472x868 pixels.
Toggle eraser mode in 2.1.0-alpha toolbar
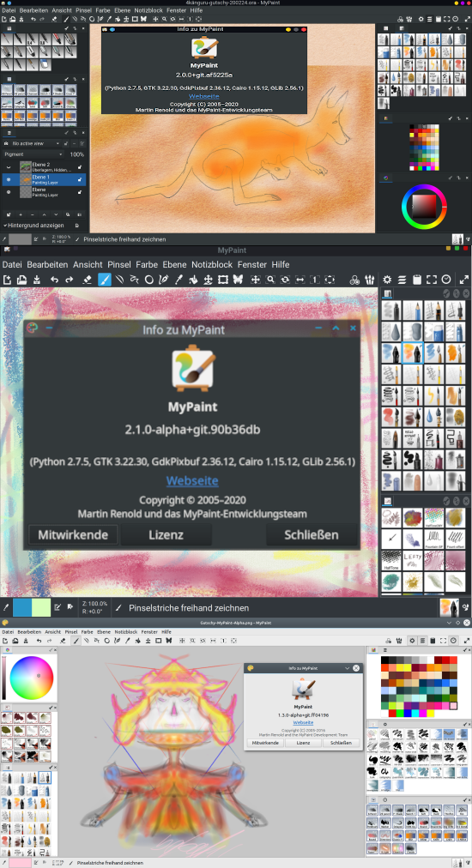[x=87, y=280]
